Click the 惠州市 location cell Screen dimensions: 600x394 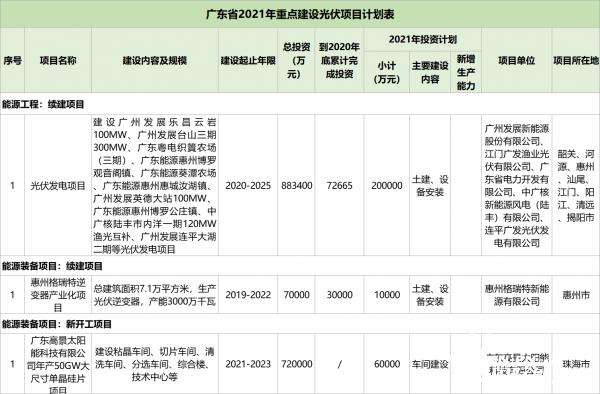pos(576,295)
